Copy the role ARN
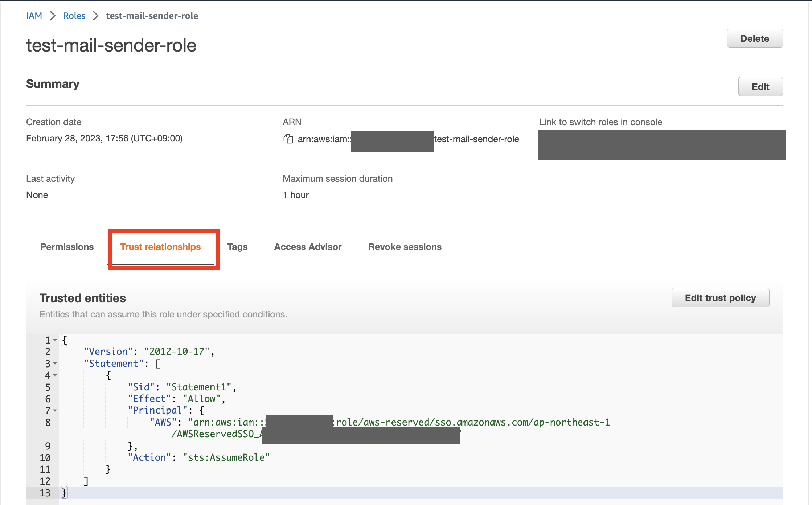 pos(288,140)
